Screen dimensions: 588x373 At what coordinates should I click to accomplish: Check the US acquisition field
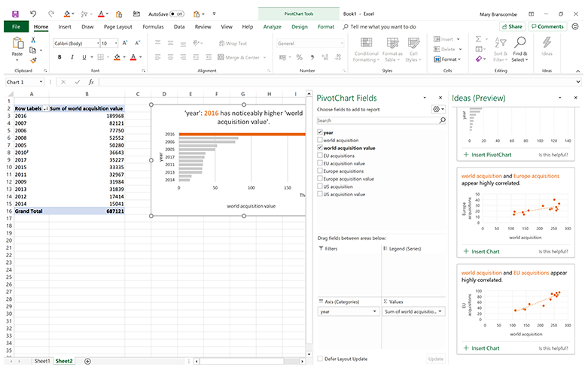[320, 186]
